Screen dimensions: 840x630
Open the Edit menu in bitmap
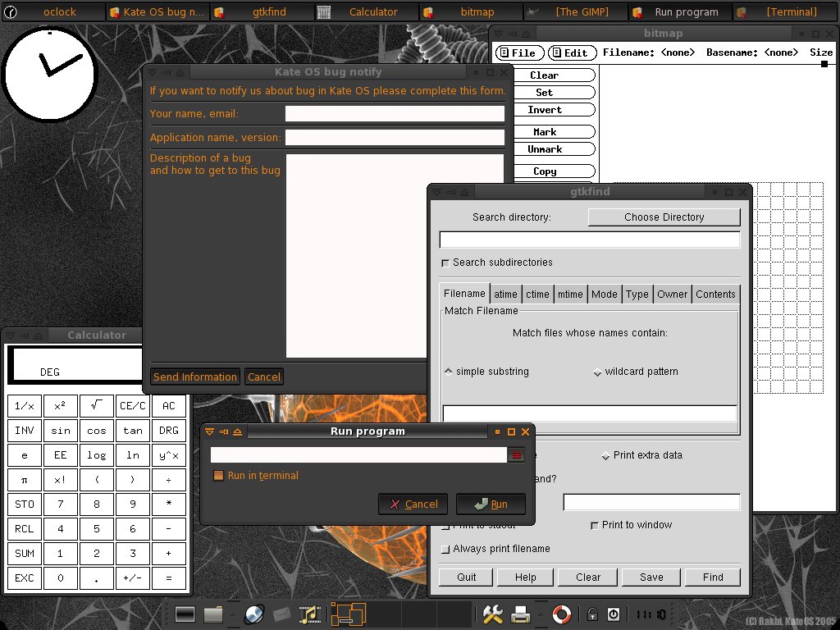tap(572, 52)
